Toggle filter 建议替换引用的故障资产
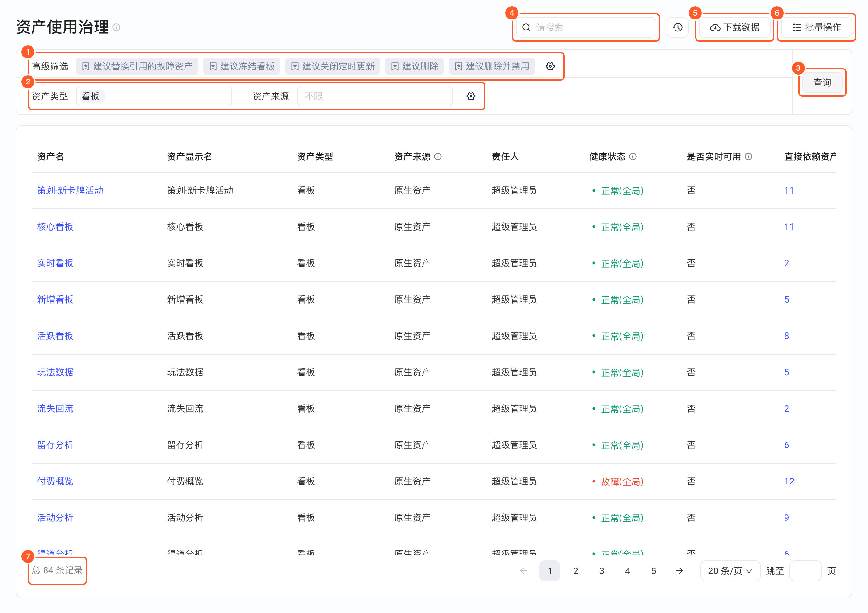This screenshot has width=868, height=613. [x=137, y=66]
